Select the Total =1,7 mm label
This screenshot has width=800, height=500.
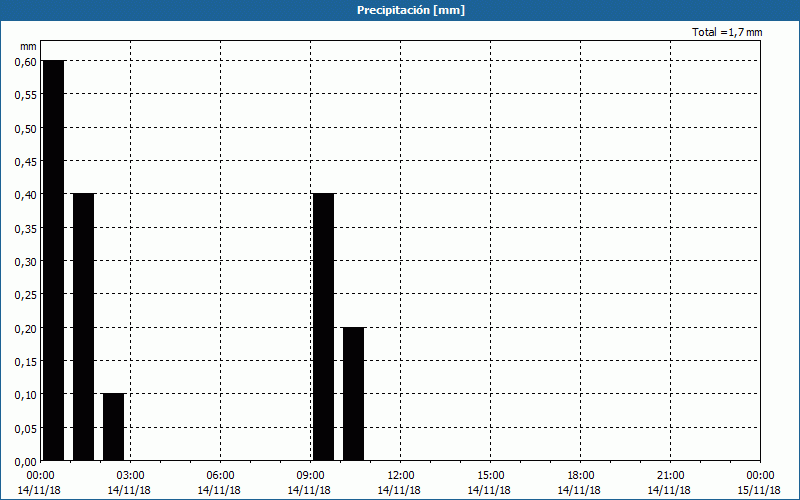(727, 32)
